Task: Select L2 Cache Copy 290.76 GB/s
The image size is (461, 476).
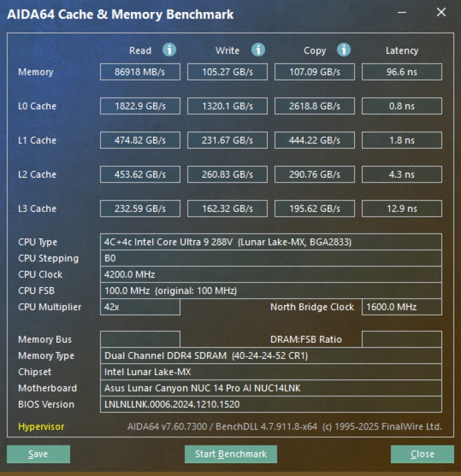Action: tap(315, 174)
